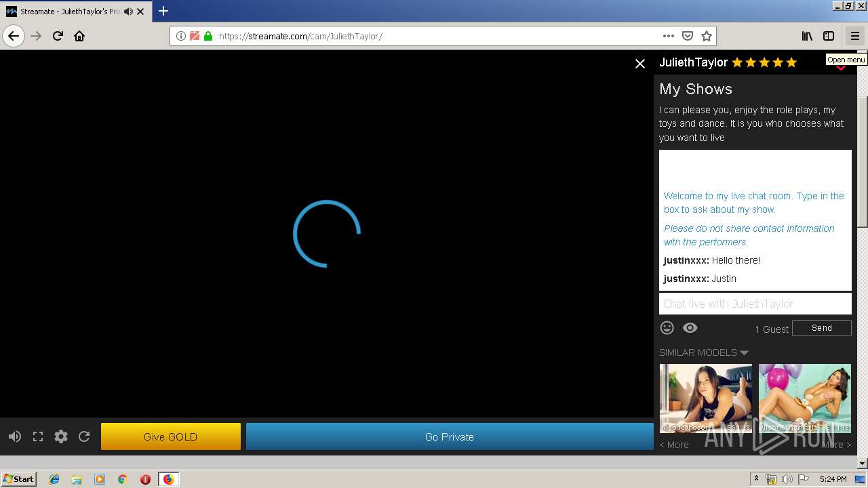Launch Opera from the taskbar

tap(145, 479)
